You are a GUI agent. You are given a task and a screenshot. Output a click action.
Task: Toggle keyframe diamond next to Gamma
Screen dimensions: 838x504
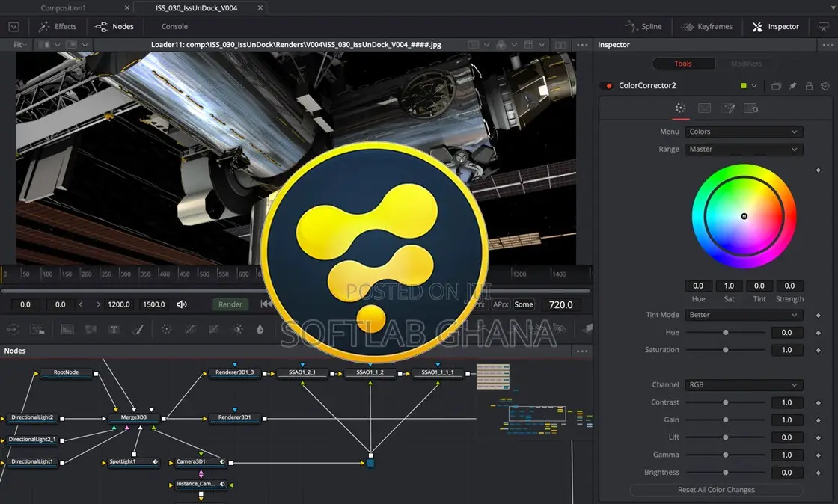point(819,455)
